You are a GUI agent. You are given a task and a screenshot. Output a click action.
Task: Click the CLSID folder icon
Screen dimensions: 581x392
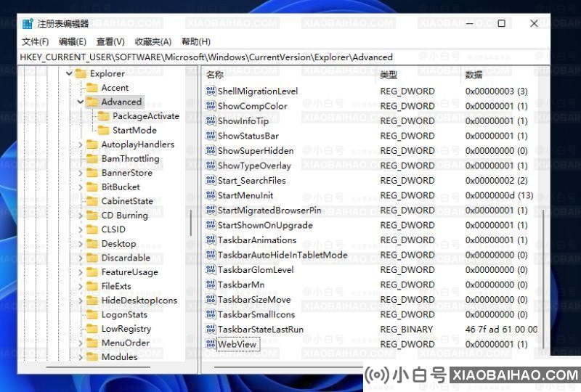pyautogui.click(x=92, y=229)
